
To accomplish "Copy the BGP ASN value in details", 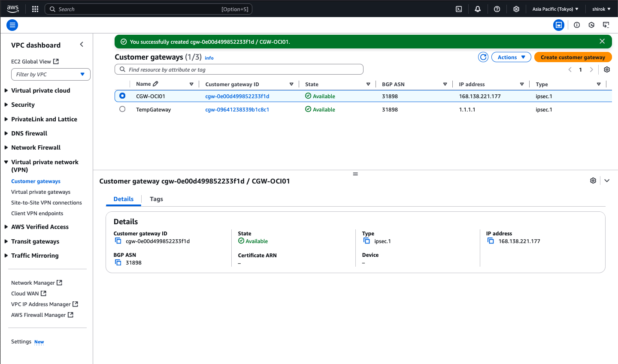I will coord(118,262).
